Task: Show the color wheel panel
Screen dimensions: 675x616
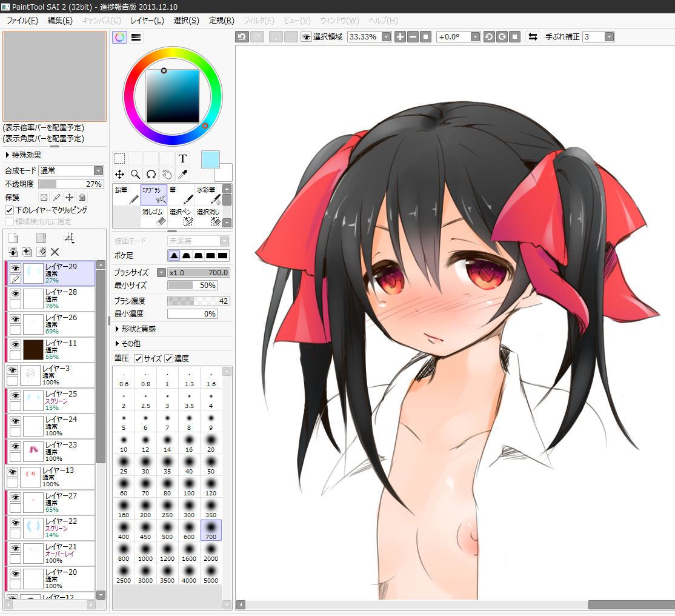Action: [x=120, y=38]
